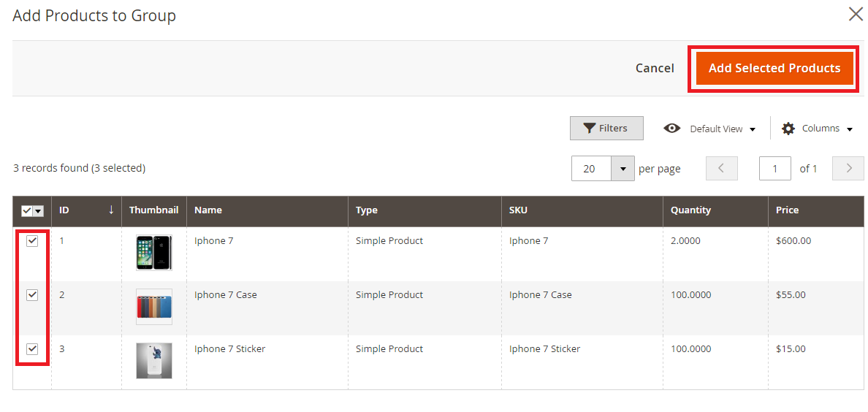The height and width of the screenshot is (412, 868).
Task: Close the Add Products to Group dialog
Action: pos(856,15)
